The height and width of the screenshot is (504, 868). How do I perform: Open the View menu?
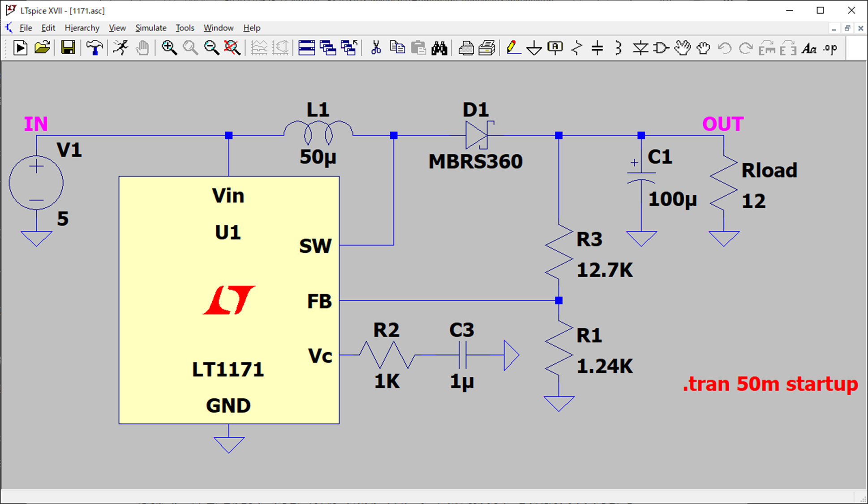(x=117, y=28)
